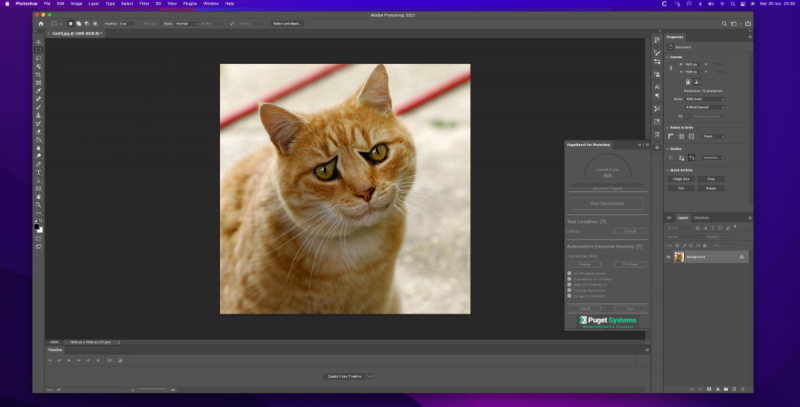800x407 pixels.
Task: Select the Move tool
Action: pyautogui.click(x=38, y=41)
